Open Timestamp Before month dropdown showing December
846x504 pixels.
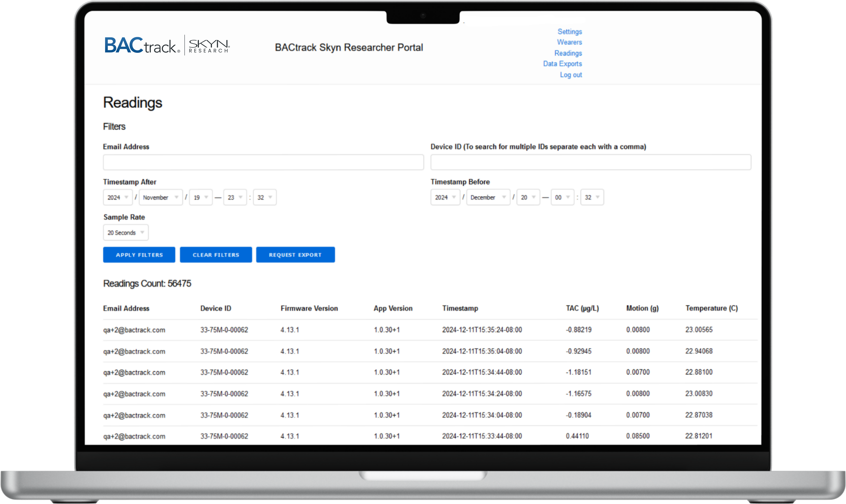[488, 197]
